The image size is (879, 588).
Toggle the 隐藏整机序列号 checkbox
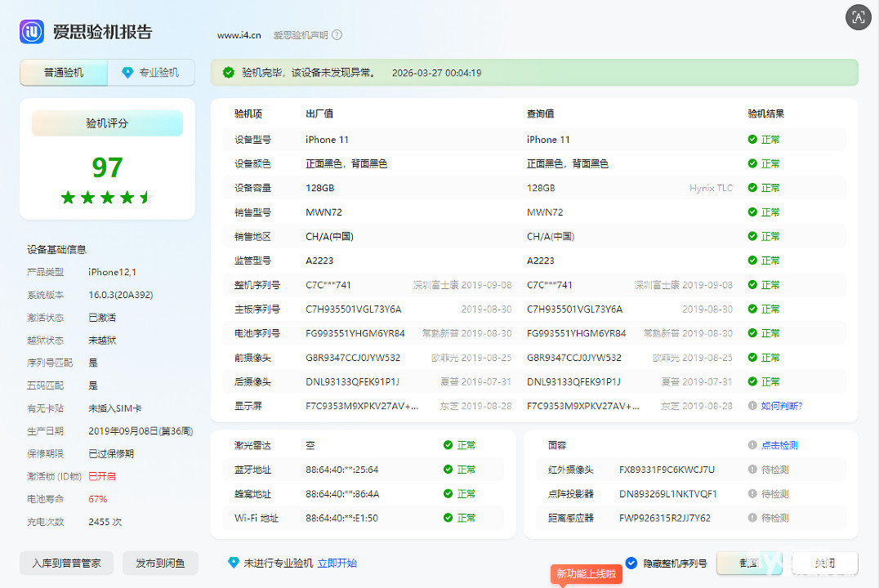tap(631, 563)
